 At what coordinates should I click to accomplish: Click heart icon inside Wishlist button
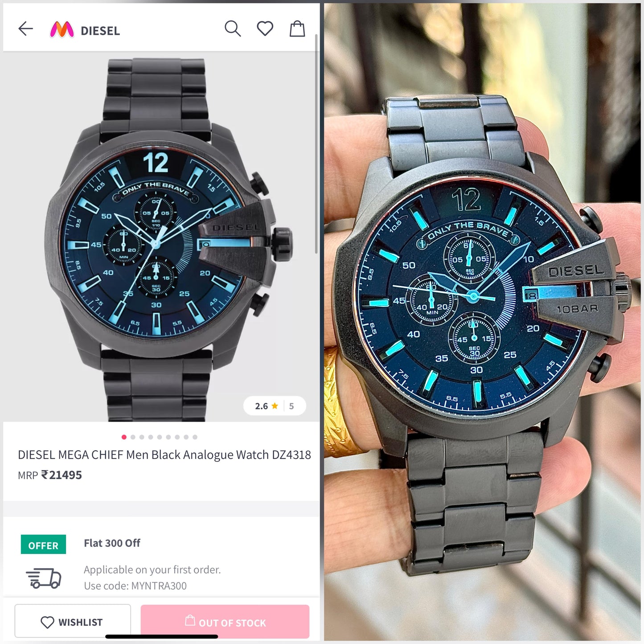click(x=47, y=622)
